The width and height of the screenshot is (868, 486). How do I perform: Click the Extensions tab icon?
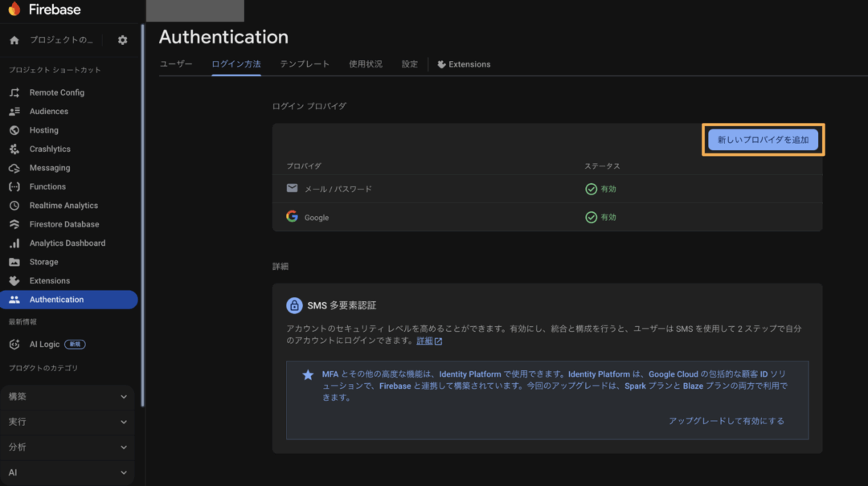pos(441,64)
